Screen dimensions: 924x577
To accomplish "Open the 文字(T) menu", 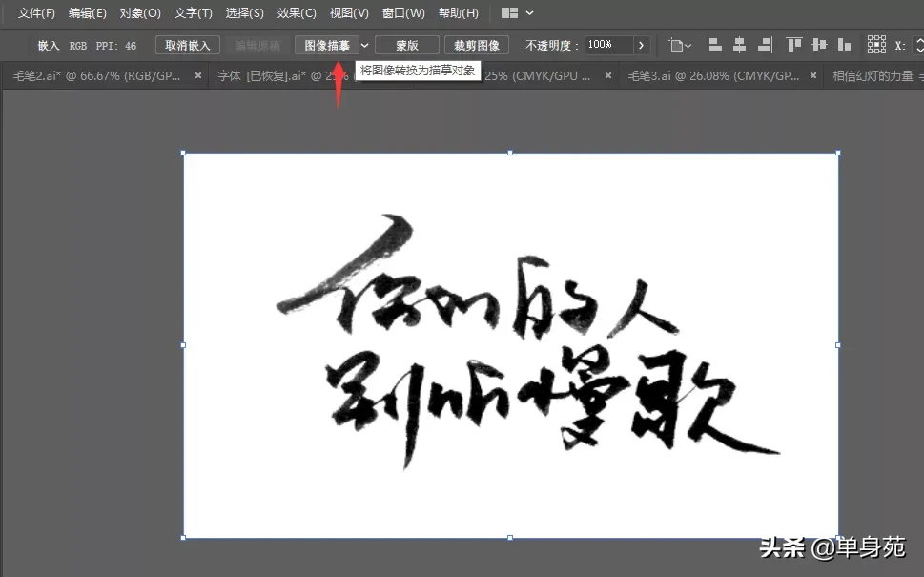I will click(x=194, y=13).
